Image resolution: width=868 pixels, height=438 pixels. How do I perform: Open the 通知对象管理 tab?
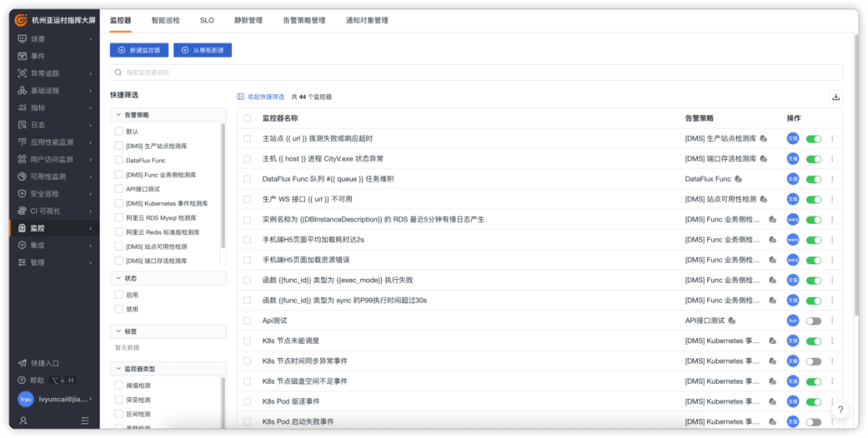click(x=367, y=20)
